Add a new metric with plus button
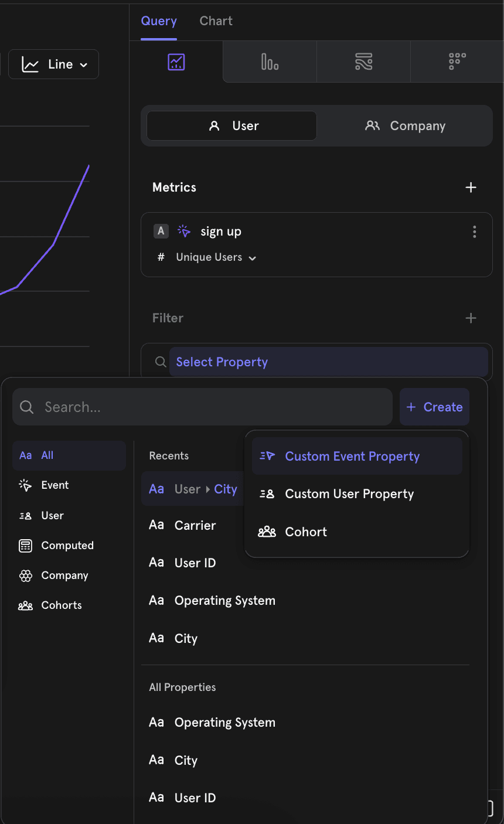 (x=471, y=187)
